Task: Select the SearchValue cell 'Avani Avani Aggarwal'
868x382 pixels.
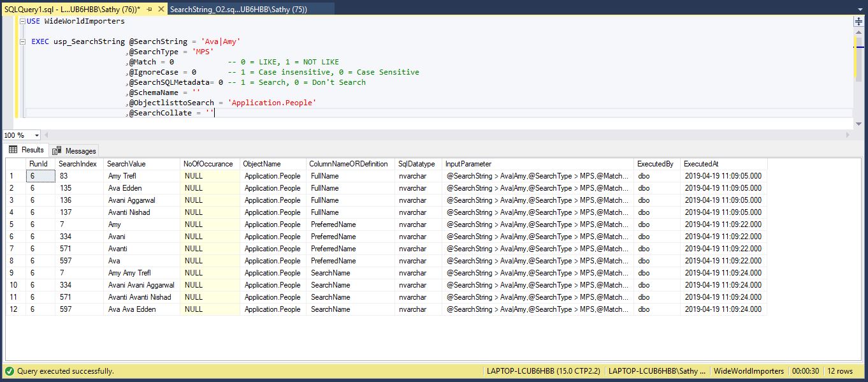Action: pyautogui.click(x=141, y=285)
